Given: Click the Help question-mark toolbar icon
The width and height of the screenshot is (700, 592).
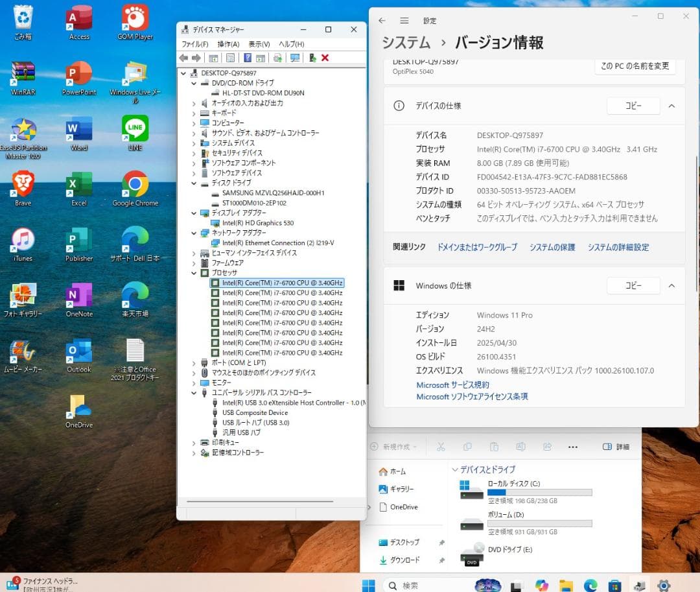Looking at the screenshot, I should [247, 58].
